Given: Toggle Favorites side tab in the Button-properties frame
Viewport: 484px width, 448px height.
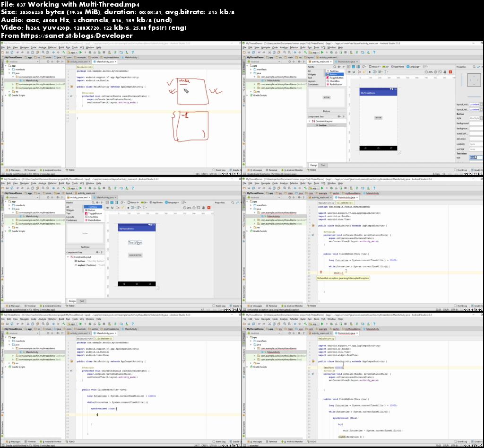Looking at the screenshot, I should tap(243, 138).
